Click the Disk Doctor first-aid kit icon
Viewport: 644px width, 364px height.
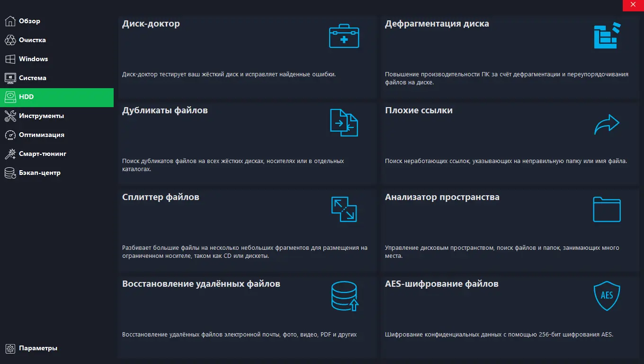point(344,36)
